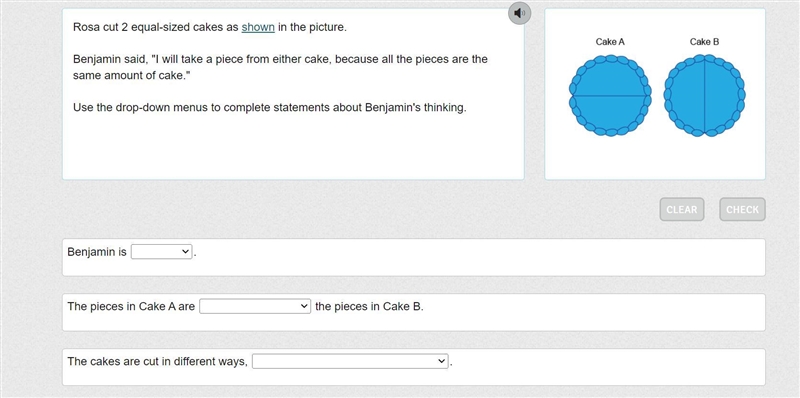Select the top half of Cake A

pyautogui.click(x=610, y=77)
